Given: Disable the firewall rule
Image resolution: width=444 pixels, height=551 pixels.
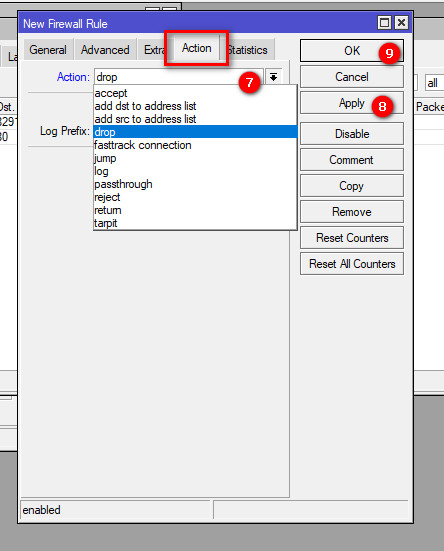Looking at the screenshot, I should (352, 134).
